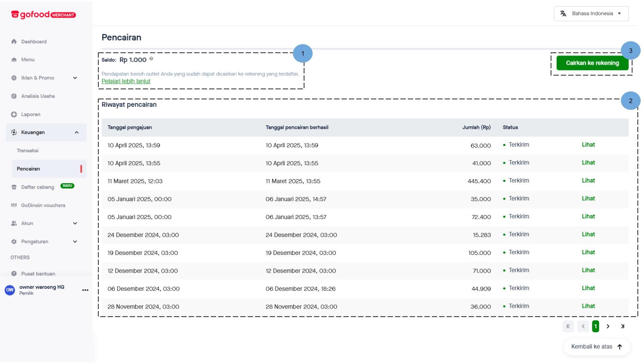643x364 pixels.
Task: Open Dashboard home icon
Action: pyautogui.click(x=14, y=42)
